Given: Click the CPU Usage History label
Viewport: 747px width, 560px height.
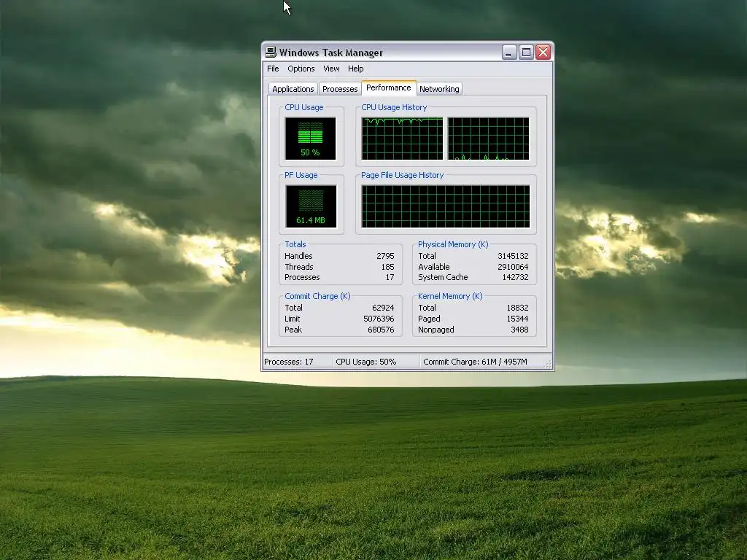Looking at the screenshot, I should [394, 108].
